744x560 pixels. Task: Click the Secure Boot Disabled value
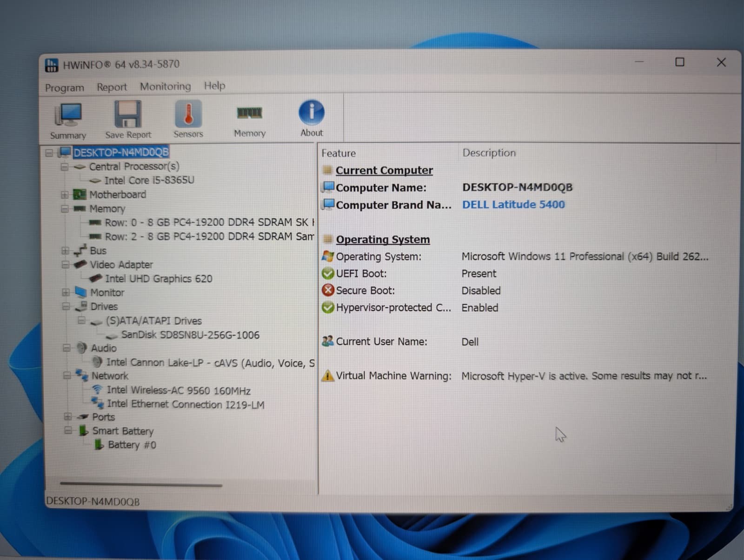point(481,291)
